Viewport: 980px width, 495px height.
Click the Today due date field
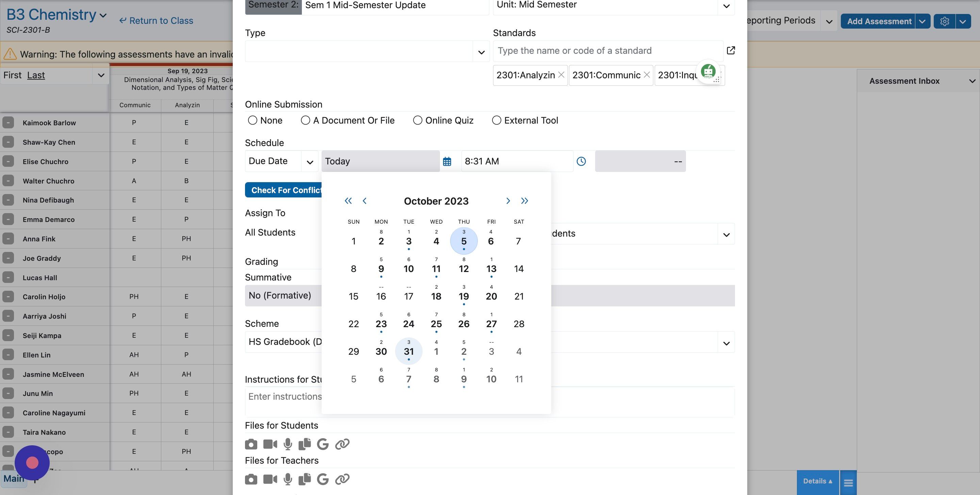tap(380, 161)
